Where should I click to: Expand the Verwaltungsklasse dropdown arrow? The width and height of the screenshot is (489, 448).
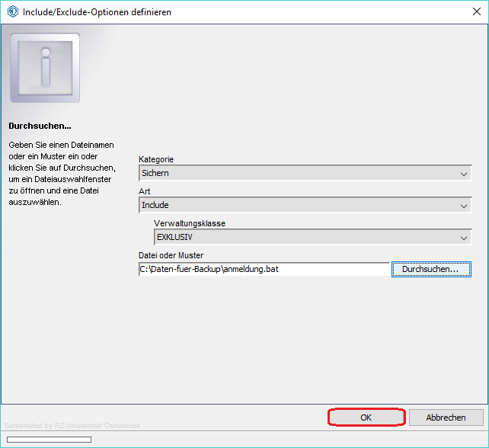click(x=465, y=238)
